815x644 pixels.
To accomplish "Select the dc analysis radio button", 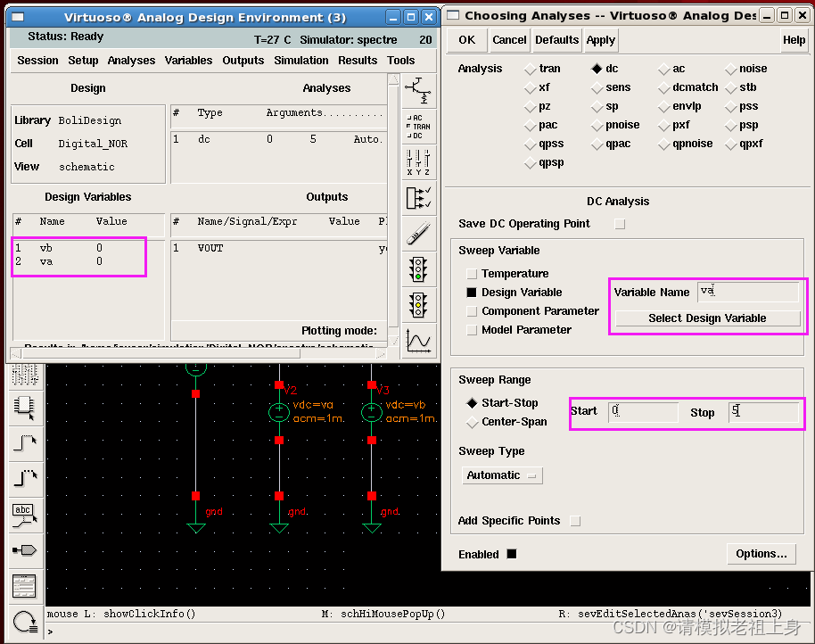I will pyautogui.click(x=597, y=69).
